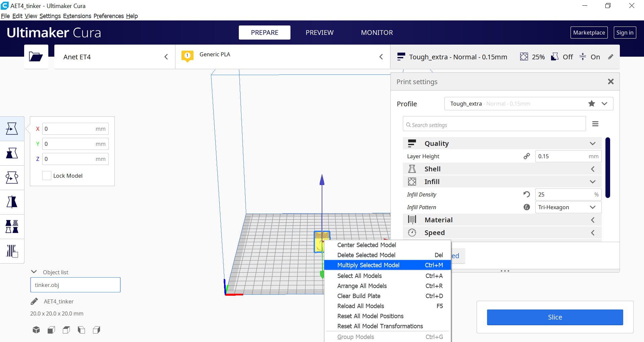Click the Sign in button
644x342 pixels.
(625, 33)
